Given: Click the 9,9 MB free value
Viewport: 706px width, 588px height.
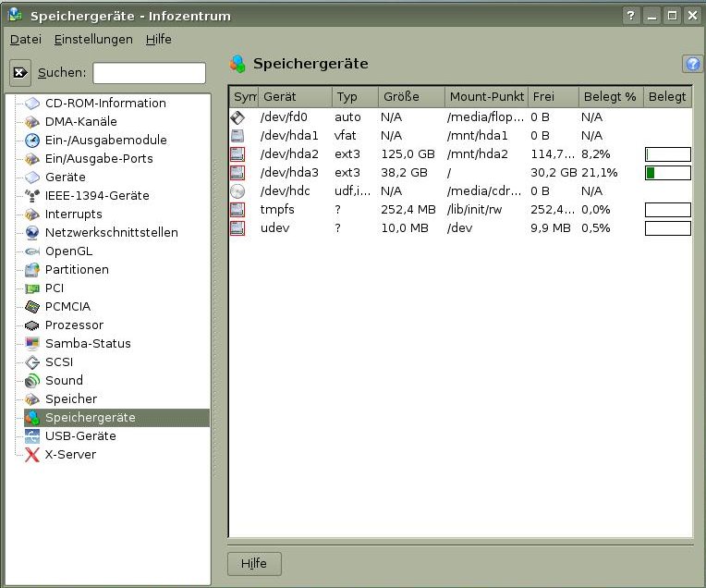Looking at the screenshot, I should click(551, 228).
